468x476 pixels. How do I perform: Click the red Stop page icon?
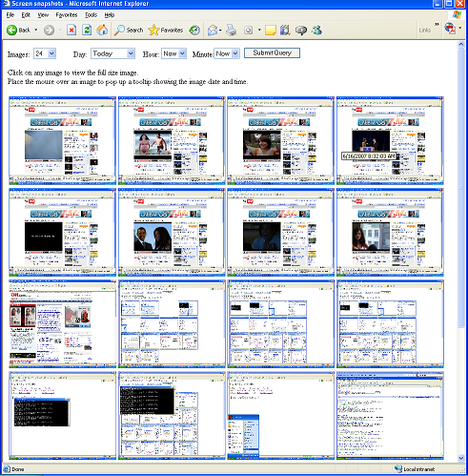71,31
